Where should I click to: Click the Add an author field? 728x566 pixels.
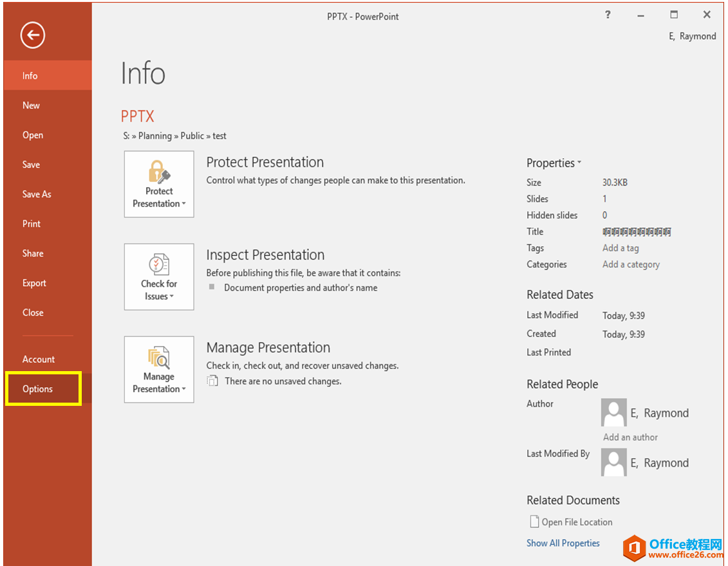tap(630, 437)
